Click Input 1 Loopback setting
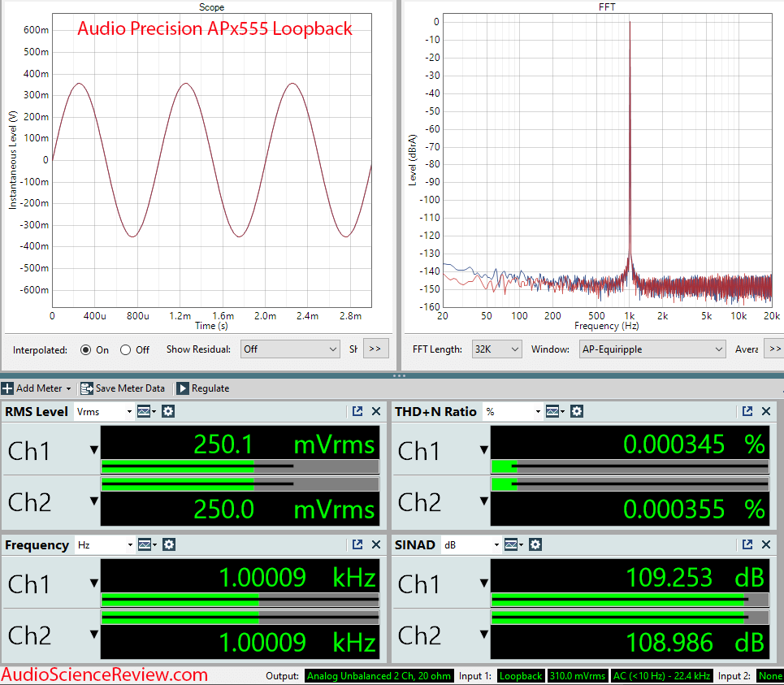The width and height of the screenshot is (784, 685). (521, 676)
